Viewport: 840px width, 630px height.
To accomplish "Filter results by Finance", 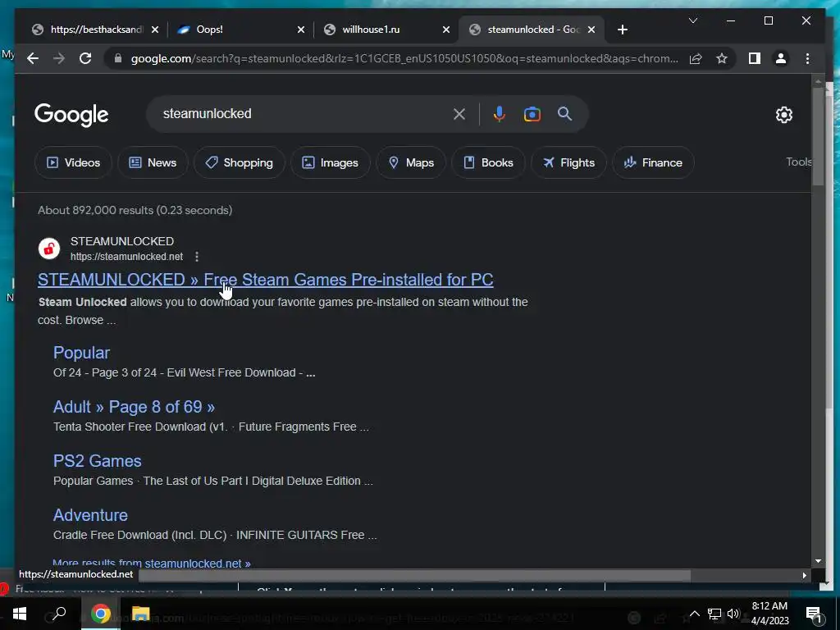I will point(653,162).
